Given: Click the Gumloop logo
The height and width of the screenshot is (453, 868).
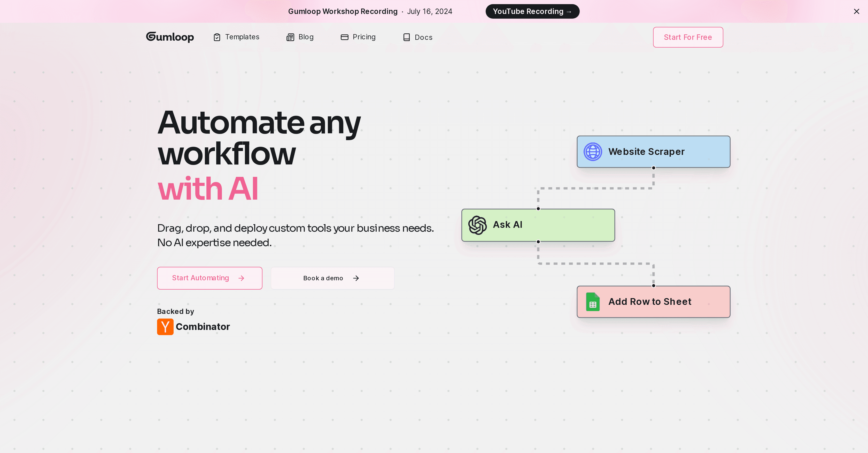Looking at the screenshot, I should coord(170,37).
